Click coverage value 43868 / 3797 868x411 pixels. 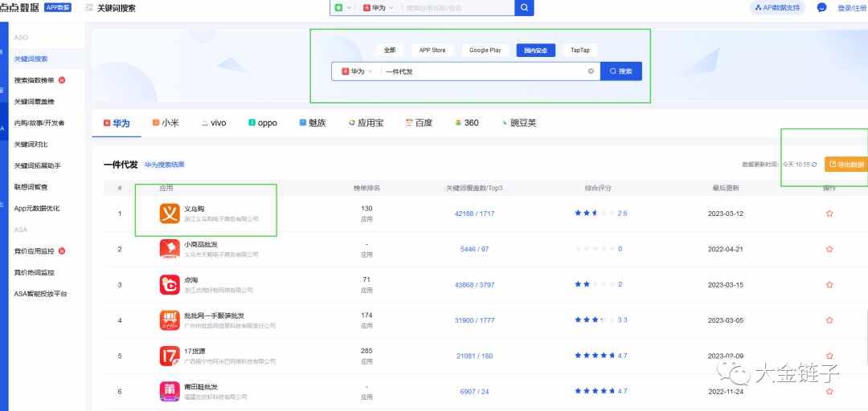(474, 284)
